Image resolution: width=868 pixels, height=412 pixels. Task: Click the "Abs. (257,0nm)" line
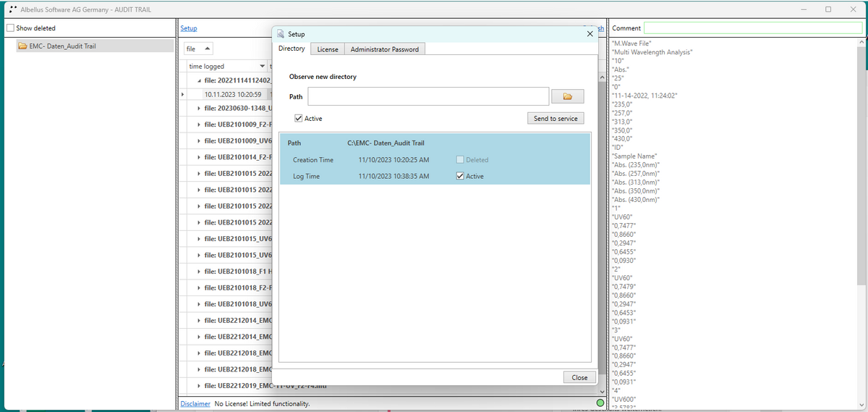(636, 174)
